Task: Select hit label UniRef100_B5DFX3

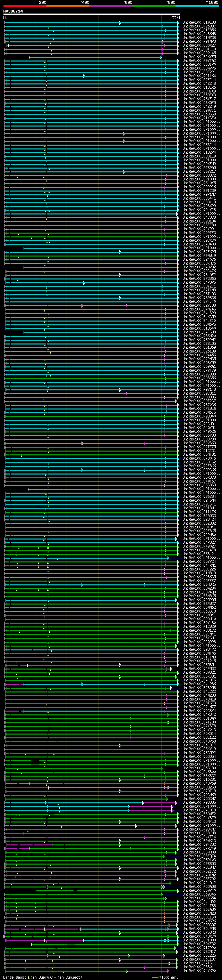Action: 199,95
